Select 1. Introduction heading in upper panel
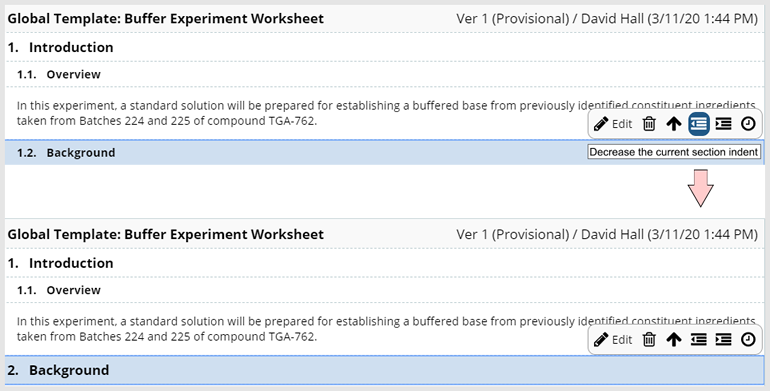The width and height of the screenshot is (770, 391). [x=60, y=47]
